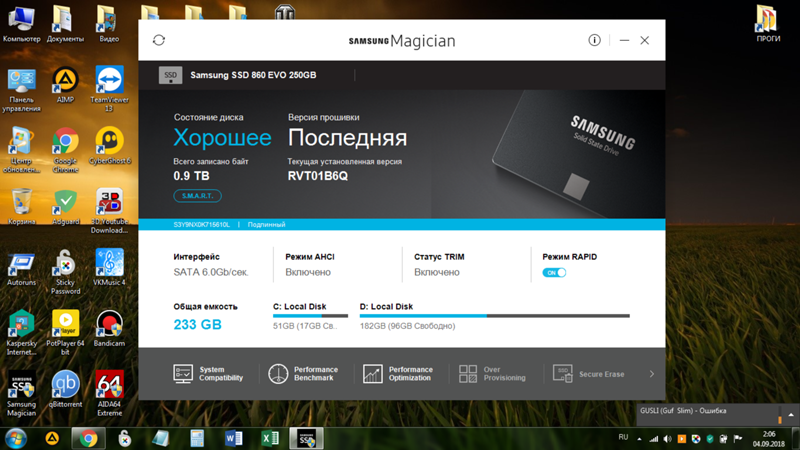Screen dimensions: 800x450
Task: Open Over Provisioning
Action: (492, 374)
